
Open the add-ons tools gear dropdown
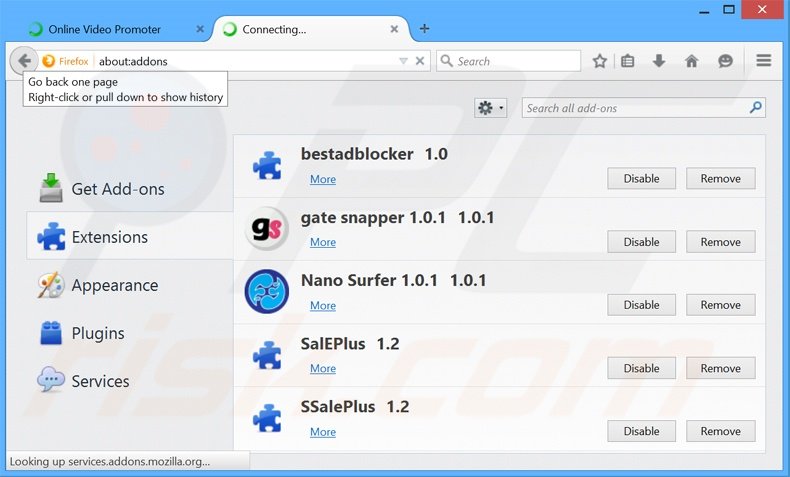coord(490,108)
